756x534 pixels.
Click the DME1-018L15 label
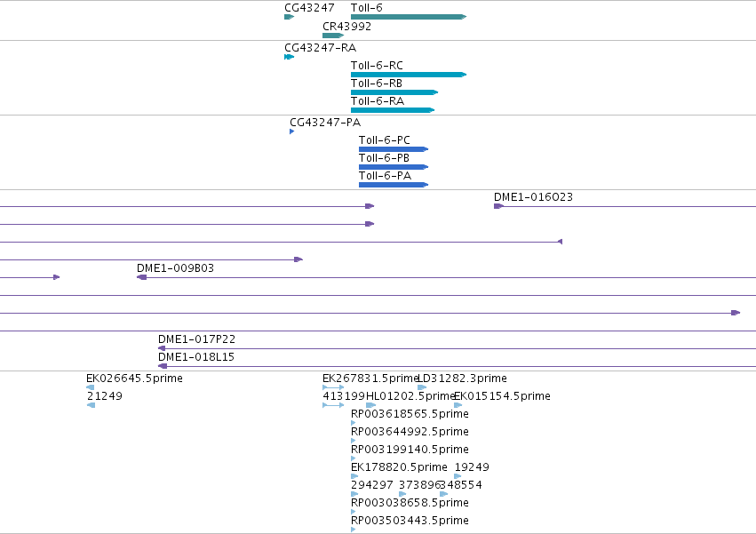tap(196, 357)
